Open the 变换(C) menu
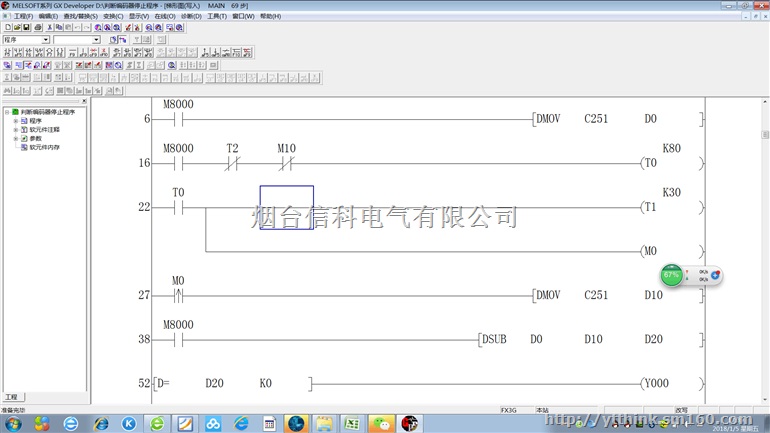This screenshot has width=770, height=433. coord(113,16)
